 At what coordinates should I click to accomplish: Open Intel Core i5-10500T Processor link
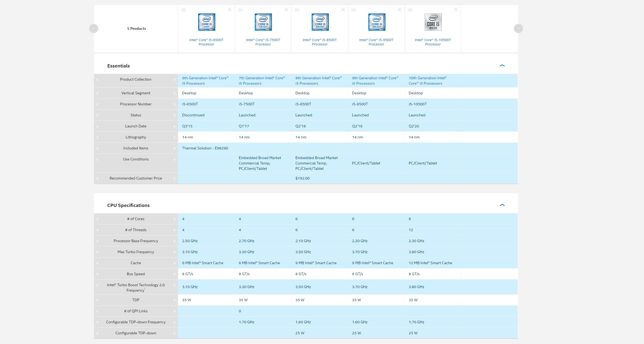[433, 42]
